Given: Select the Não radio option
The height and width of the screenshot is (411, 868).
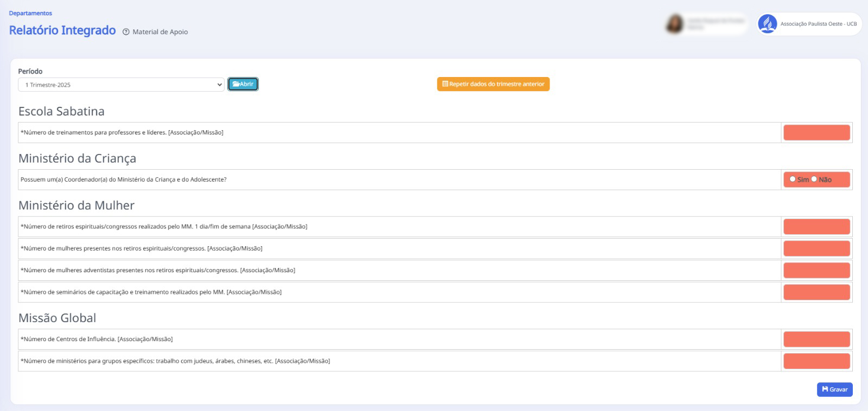Looking at the screenshot, I should click(x=814, y=179).
